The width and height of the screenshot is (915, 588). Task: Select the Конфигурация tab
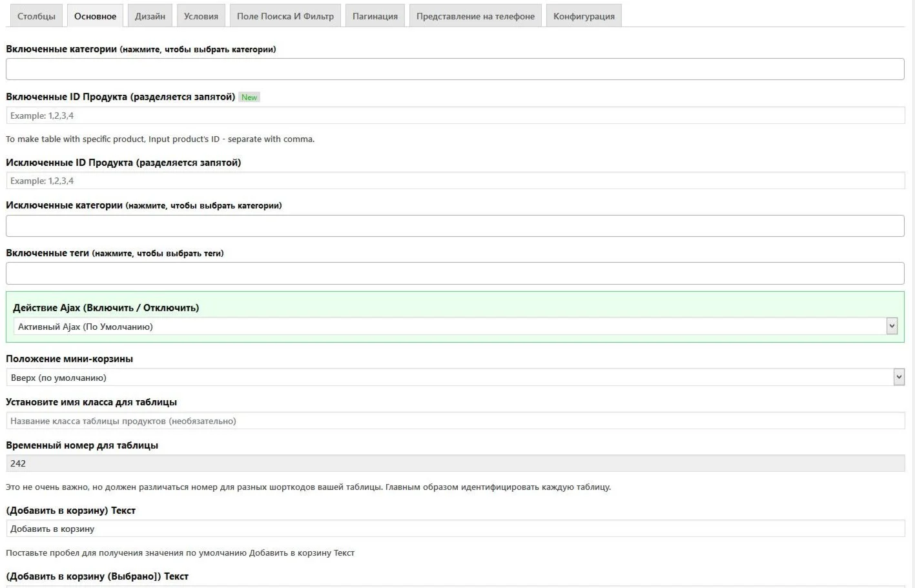584,16
